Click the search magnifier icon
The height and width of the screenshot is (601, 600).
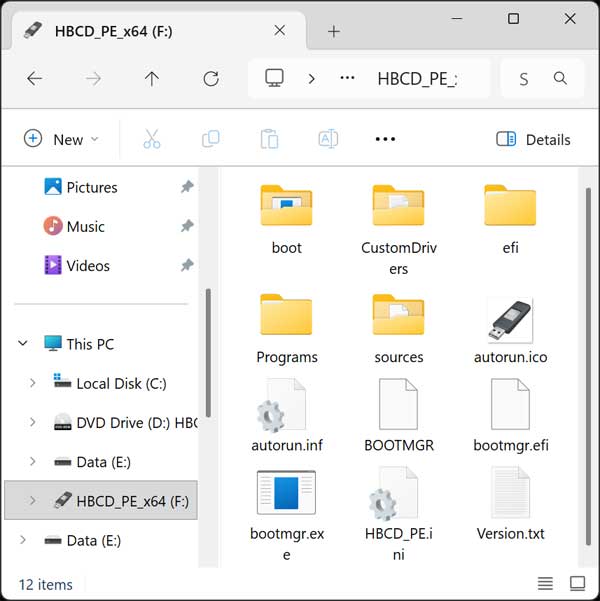[x=560, y=78]
